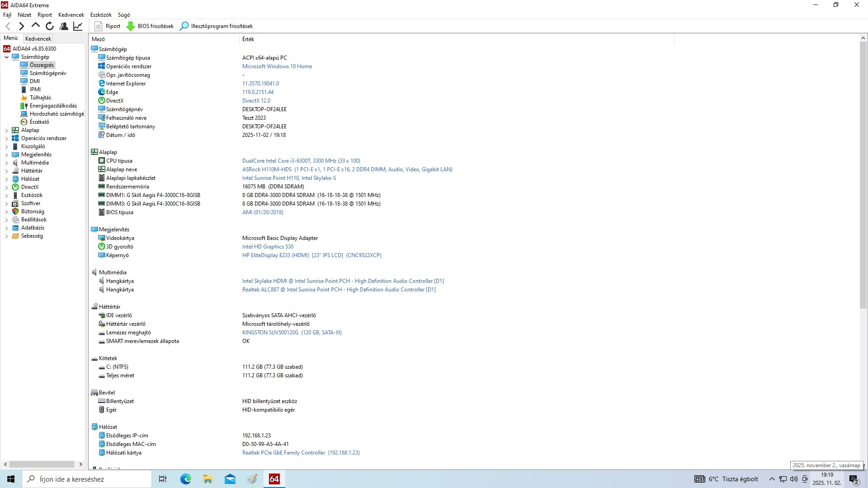
Task: Select the Érzékelő sensor tree item
Action: (39, 122)
